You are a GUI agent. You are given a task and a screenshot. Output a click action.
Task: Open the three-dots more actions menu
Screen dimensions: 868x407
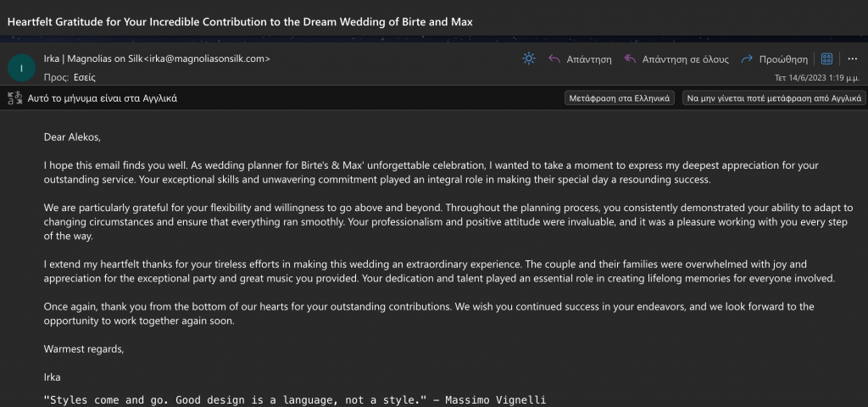pos(852,59)
